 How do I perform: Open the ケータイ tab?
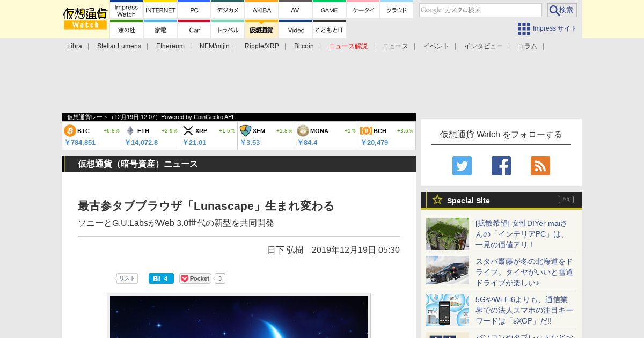pyautogui.click(x=363, y=10)
